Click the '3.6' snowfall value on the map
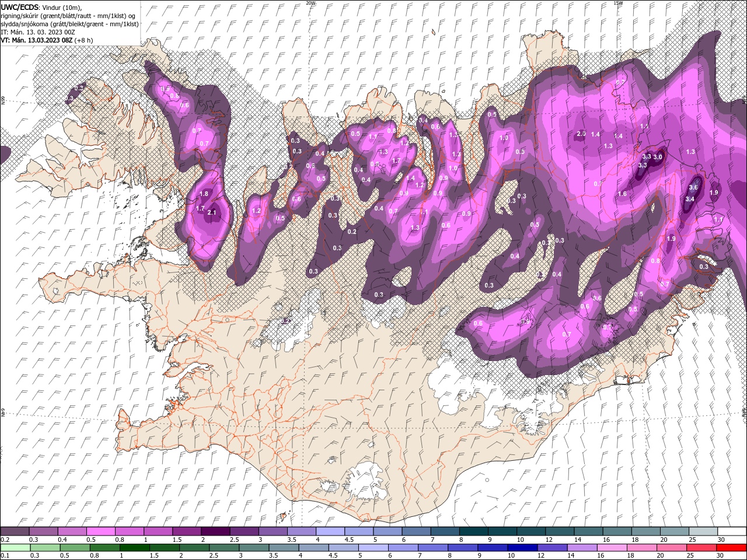Viewport: 747px width, 560px height. (693, 188)
